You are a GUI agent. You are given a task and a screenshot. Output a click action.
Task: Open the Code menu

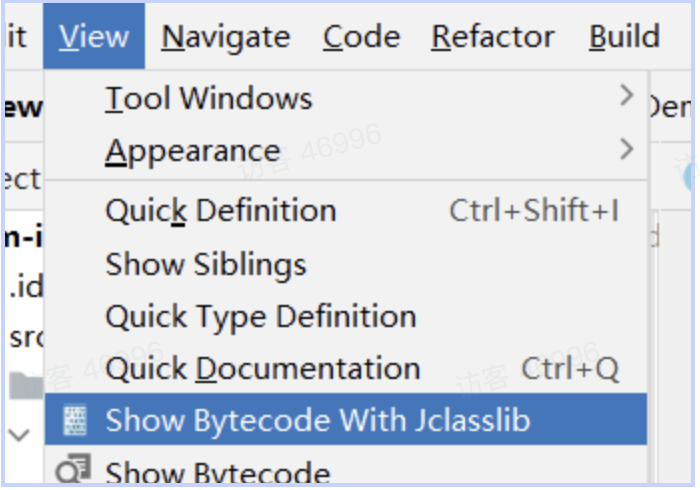pyautogui.click(x=361, y=37)
